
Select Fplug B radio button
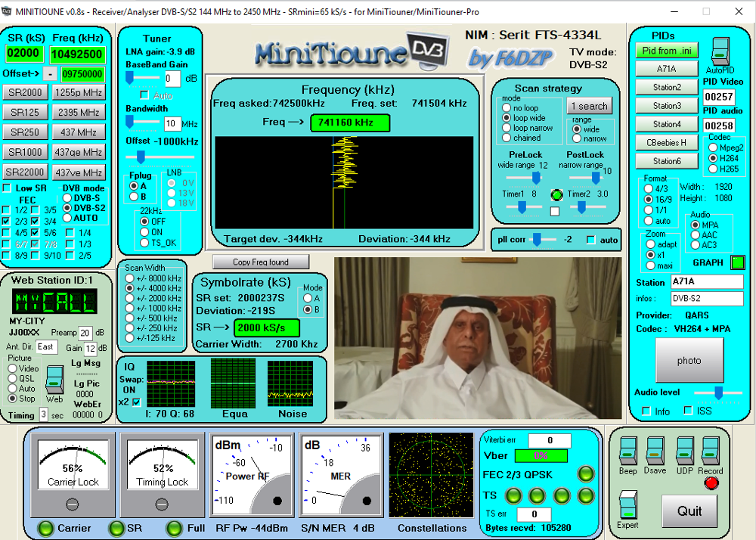pyautogui.click(x=134, y=196)
